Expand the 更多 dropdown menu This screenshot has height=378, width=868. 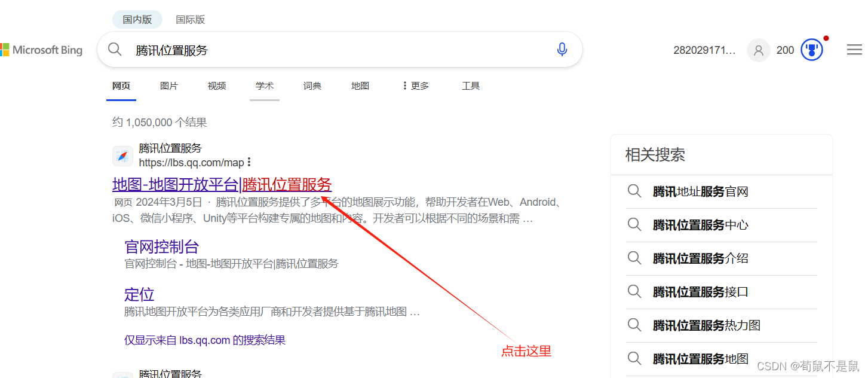[416, 86]
